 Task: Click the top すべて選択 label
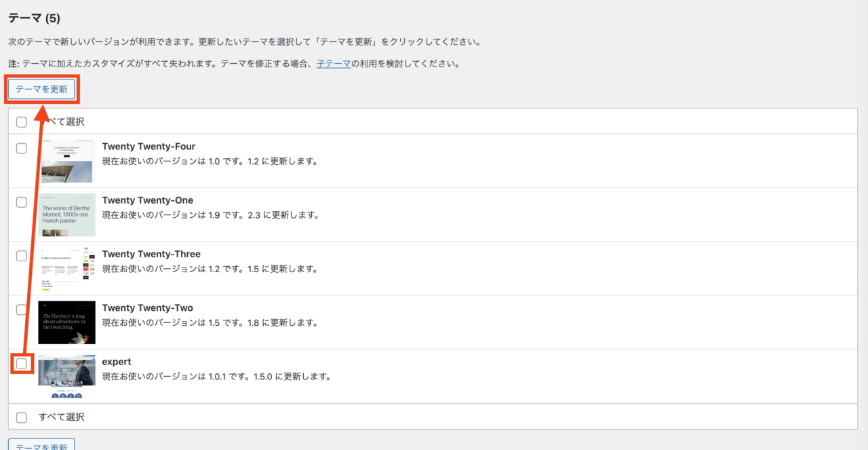point(62,122)
